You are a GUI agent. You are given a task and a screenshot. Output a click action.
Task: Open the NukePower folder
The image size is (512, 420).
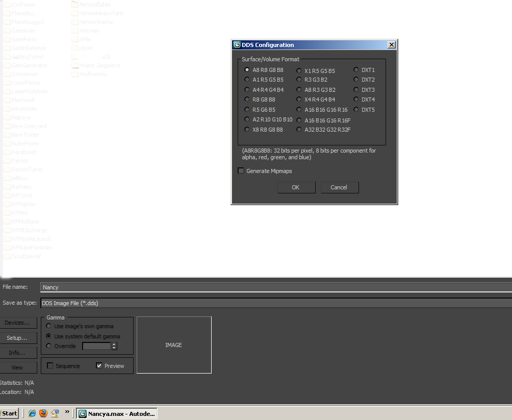pyautogui.click(x=21, y=143)
